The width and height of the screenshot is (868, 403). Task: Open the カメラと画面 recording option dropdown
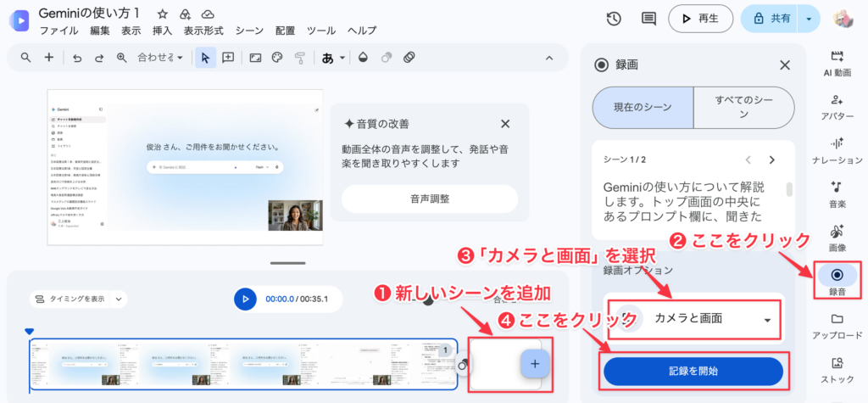pos(695,319)
